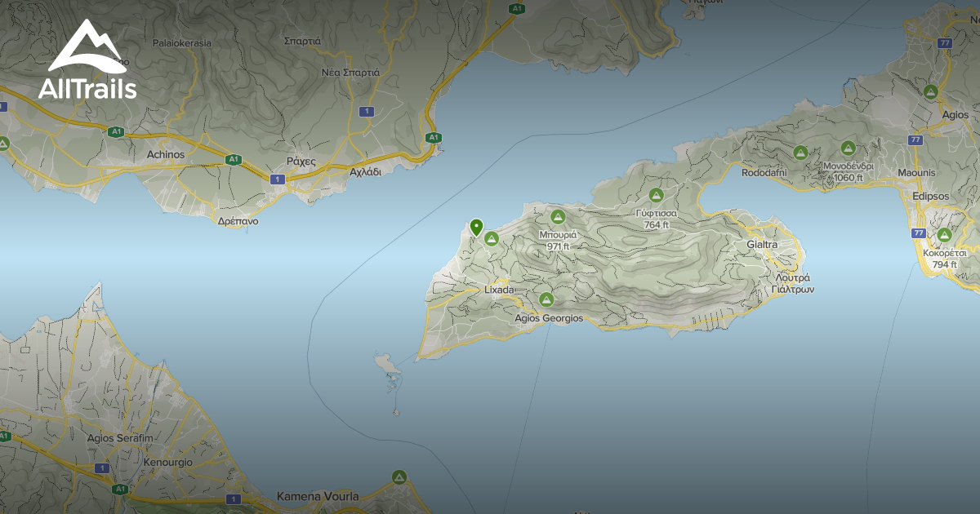Screen dimensions: 980x514
Task: Click the route 77 shield near Edipsos
Action: click(x=919, y=231)
